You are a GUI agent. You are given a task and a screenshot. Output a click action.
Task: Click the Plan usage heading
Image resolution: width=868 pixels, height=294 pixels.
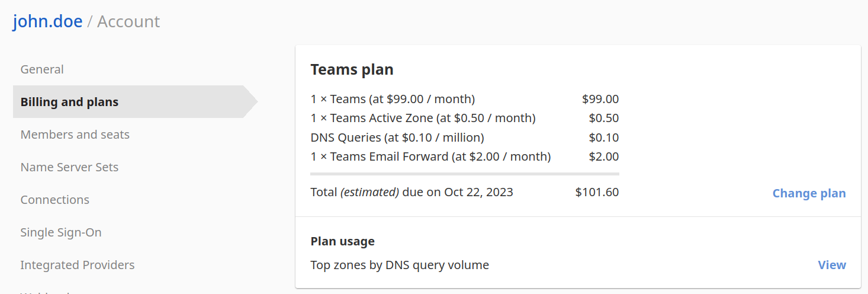342,241
